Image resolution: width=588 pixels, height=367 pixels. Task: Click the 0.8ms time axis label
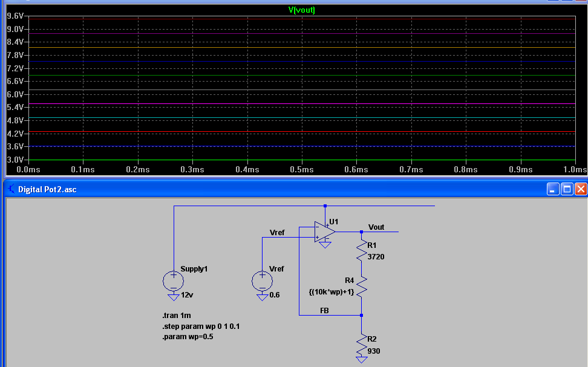coord(466,169)
